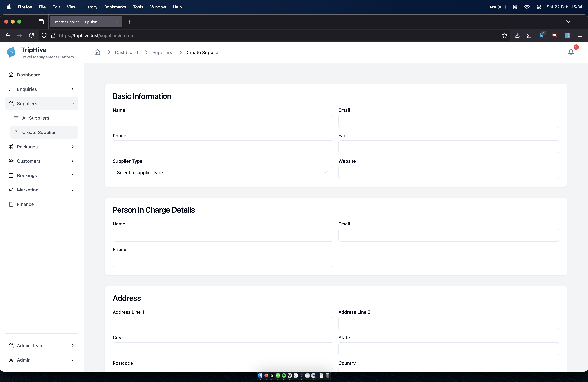Screen dimensions: 588x382
Task: Click the browser back arrow
Action: click(x=8, y=35)
